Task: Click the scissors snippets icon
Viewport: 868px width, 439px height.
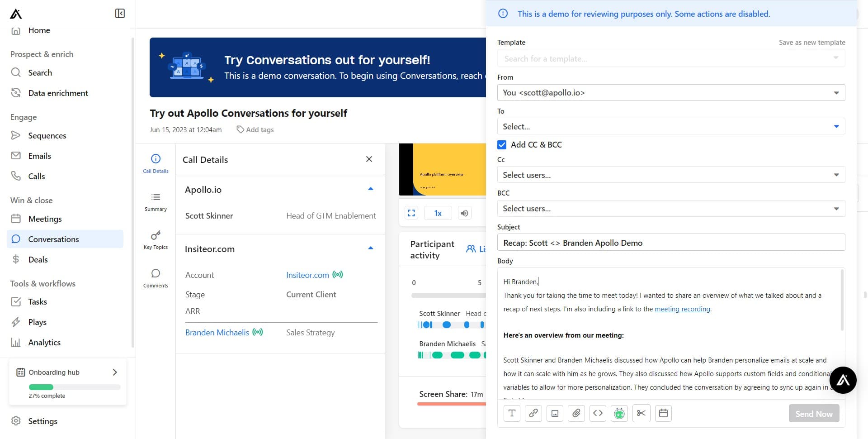Action: click(x=641, y=413)
